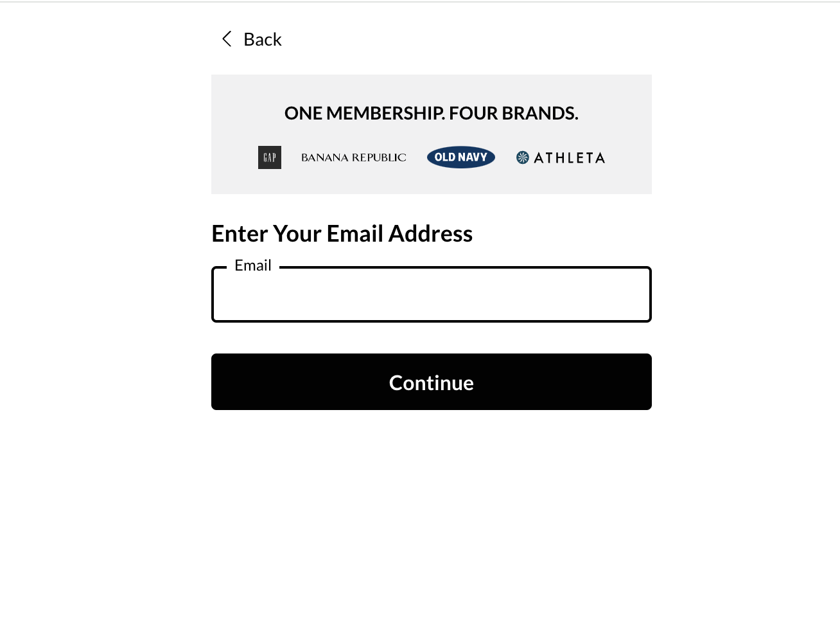Click the Athleta wordmark text

(569, 158)
